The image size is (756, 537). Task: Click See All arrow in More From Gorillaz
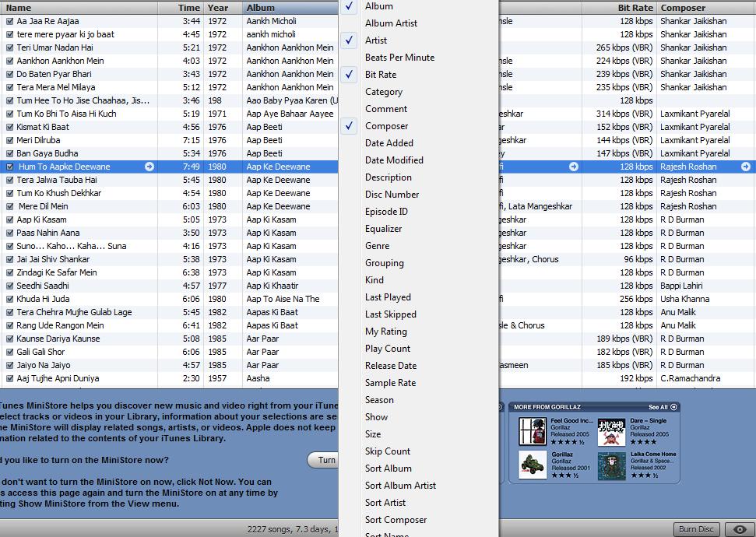(x=674, y=407)
